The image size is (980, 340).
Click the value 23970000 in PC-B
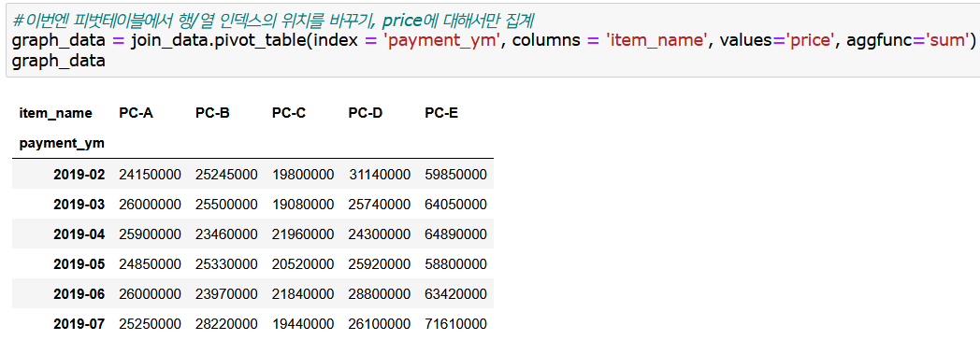point(226,294)
